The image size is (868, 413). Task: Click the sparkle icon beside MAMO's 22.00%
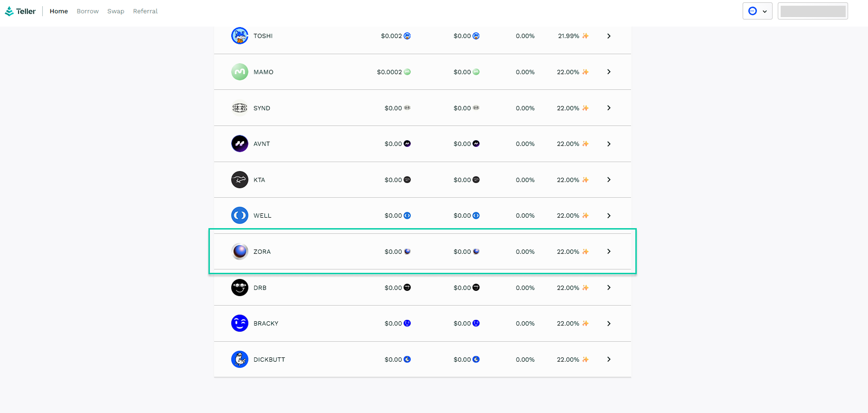[x=585, y=72]
